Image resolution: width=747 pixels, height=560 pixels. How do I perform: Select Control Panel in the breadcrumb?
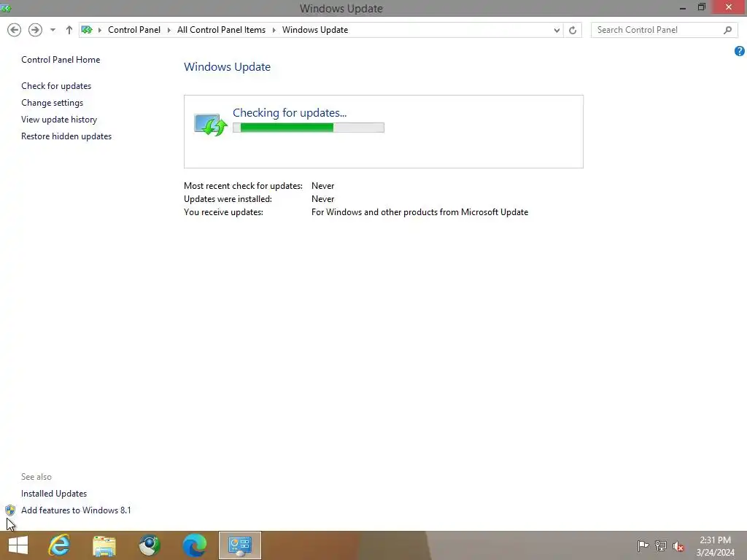pyautogui.click(x=134, y=30)
